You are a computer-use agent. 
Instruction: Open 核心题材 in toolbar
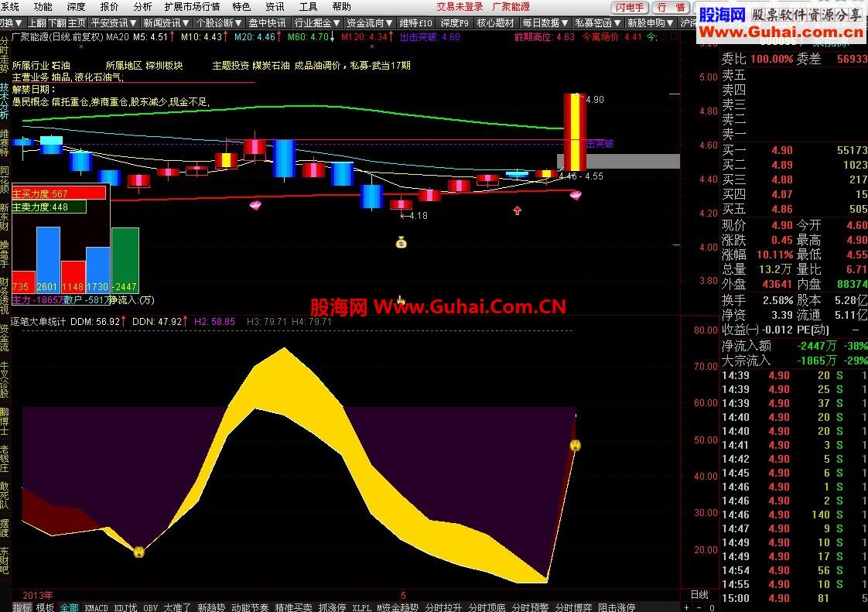(495, 22)
